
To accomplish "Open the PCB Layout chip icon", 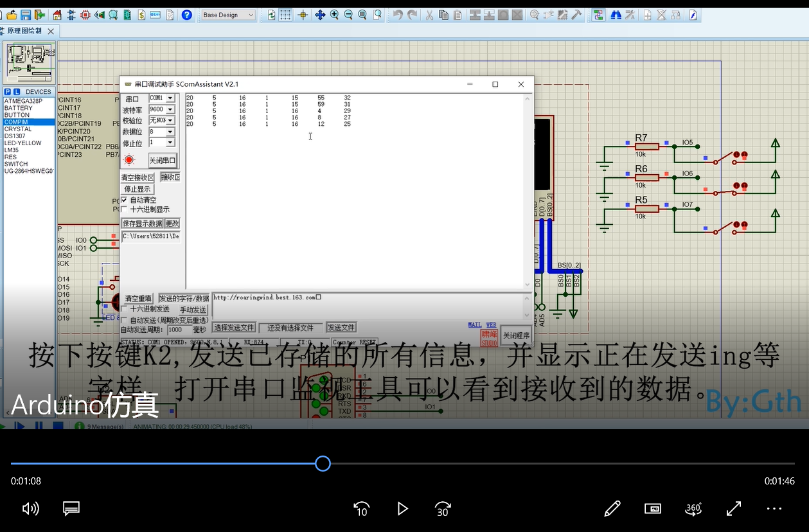I will click(x=85, y=15).
